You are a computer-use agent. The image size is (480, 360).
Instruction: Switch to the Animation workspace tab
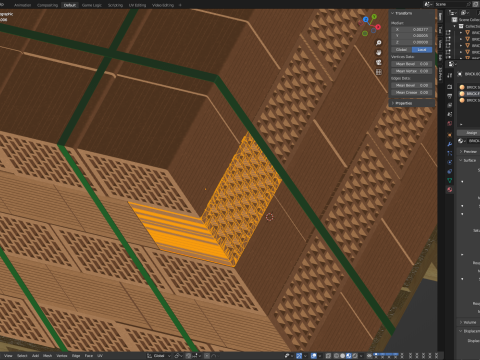pos(22,5)
